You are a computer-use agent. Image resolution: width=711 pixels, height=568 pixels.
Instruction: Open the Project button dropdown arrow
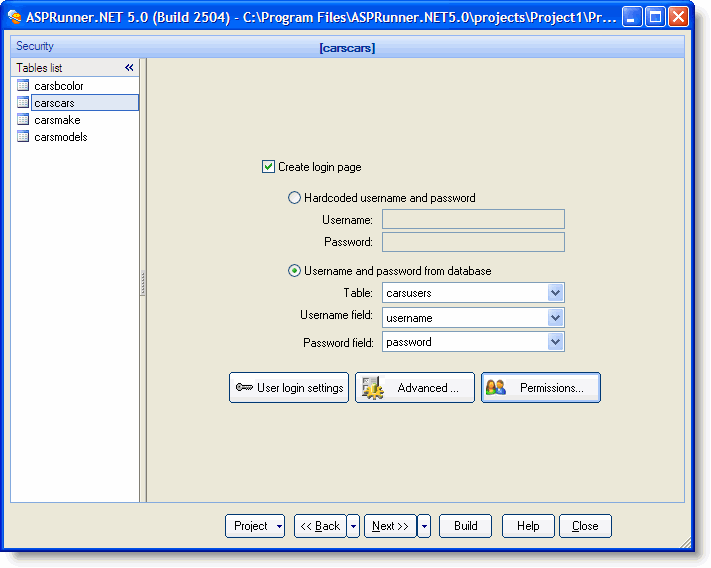tap(279, 526)
